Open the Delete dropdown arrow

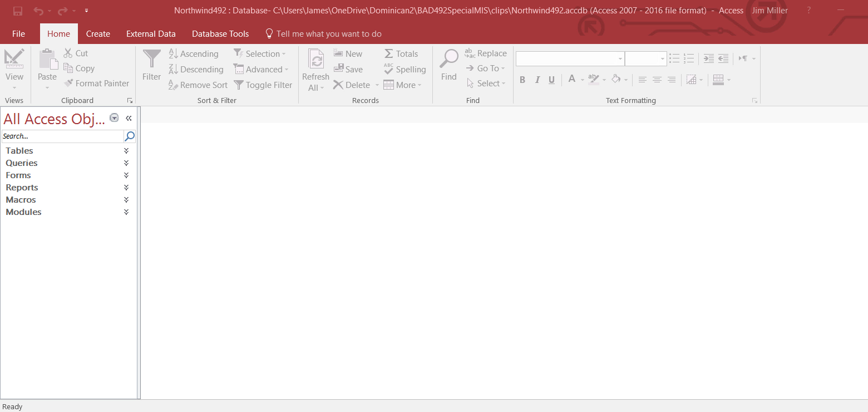tap(377, 85)
